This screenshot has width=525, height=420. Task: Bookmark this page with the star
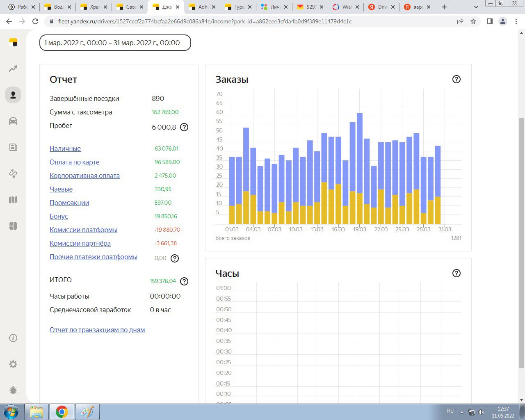(473, 21)
